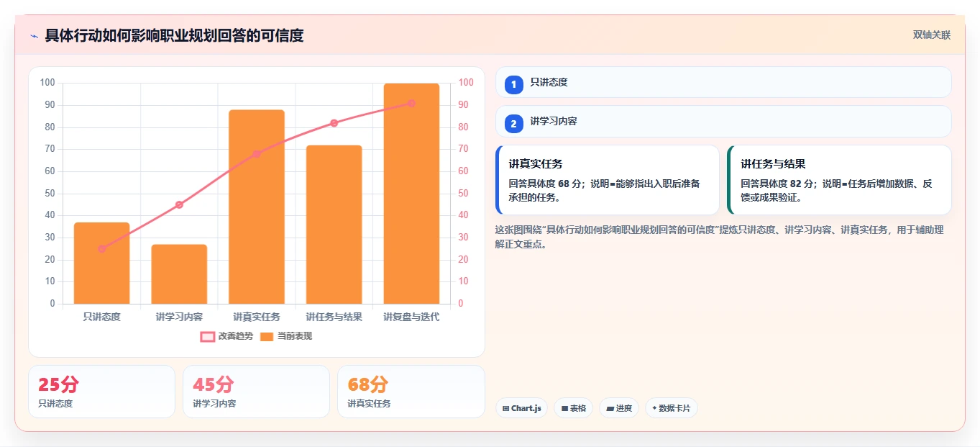Click the text 回答具体度 82 分
This screenshot has width=980, height=447.
(x=779, y=184)
